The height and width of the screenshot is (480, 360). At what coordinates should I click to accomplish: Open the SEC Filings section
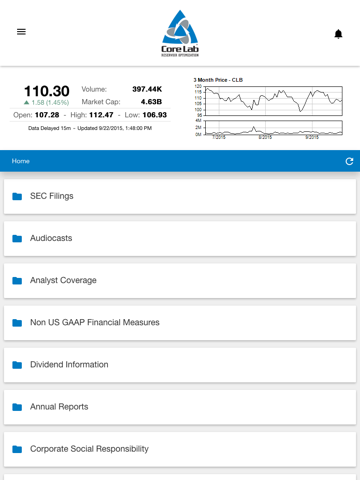(x=180, y=196)
